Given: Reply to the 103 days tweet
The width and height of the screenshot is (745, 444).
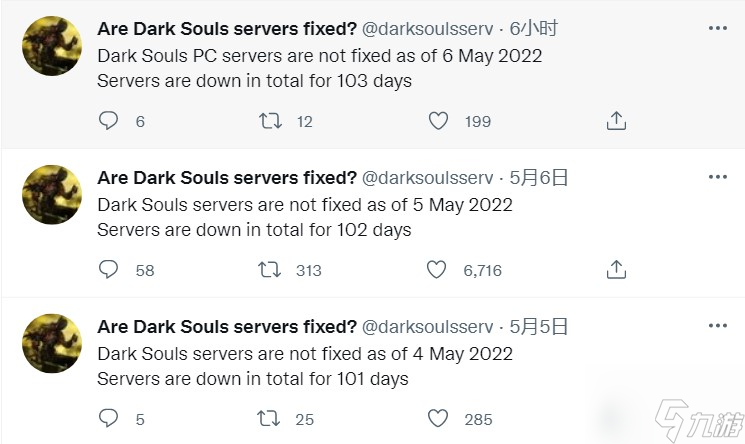Looking at the screenshot, I should tap(108, 120).
